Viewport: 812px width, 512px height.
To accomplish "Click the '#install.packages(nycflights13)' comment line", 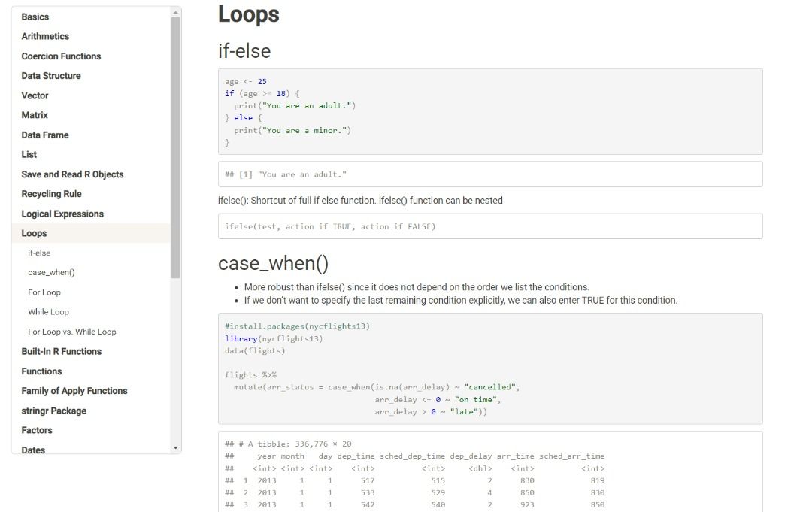I will pyautogui.click(x=297, y=326).
